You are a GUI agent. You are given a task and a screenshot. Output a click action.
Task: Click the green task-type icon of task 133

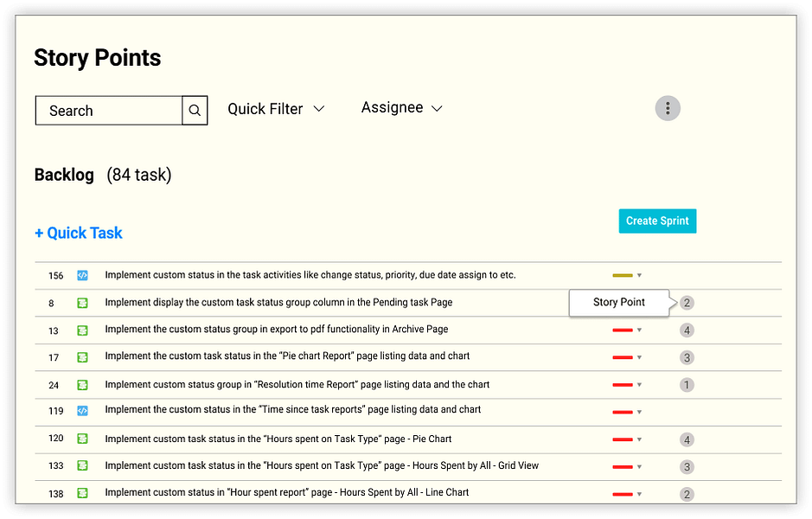tap(82, 465)
